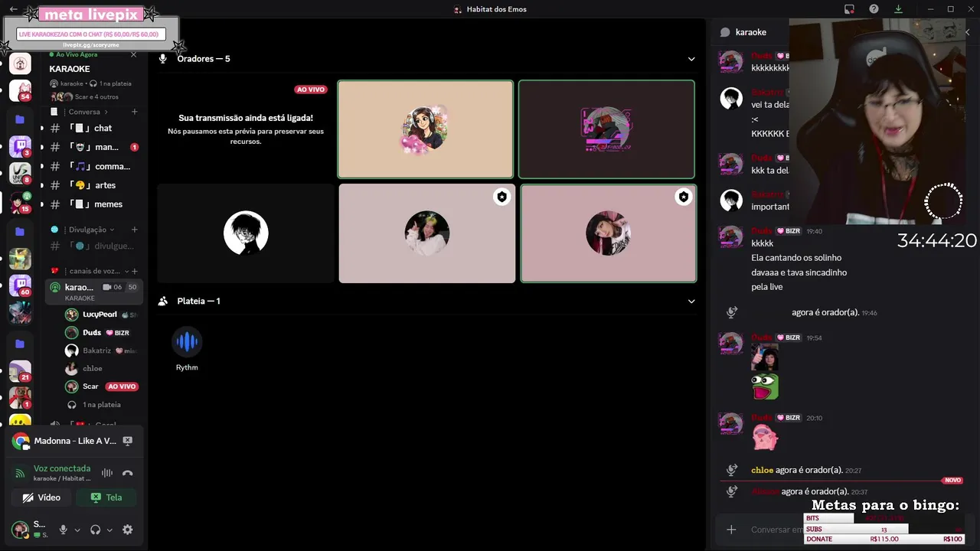Image resolution: width=980 pixels, height=551 pixels.
Task: Open User Settings gear
Action: point(128,530)
